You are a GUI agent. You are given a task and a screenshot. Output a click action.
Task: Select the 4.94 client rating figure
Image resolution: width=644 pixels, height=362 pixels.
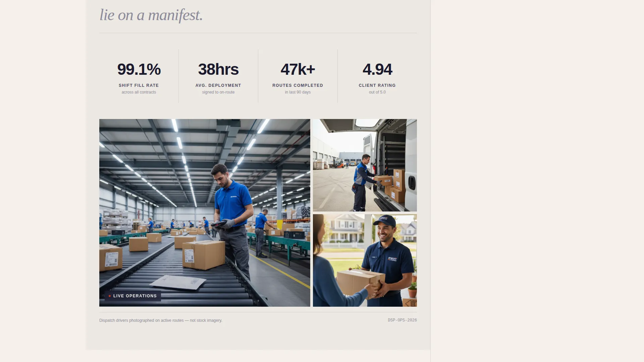coord(377,69)
